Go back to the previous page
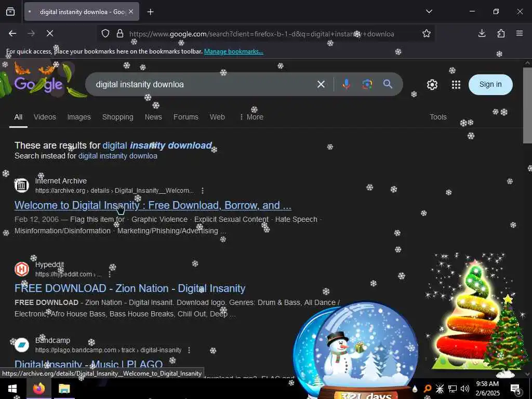Screen dimensions: 532x399 point(12,34)
